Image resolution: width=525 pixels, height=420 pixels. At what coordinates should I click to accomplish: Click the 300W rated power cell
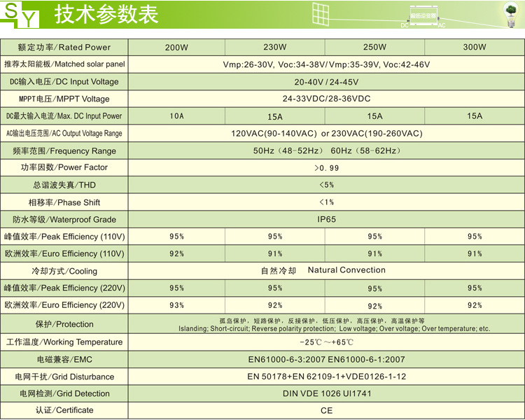(475, 47)
